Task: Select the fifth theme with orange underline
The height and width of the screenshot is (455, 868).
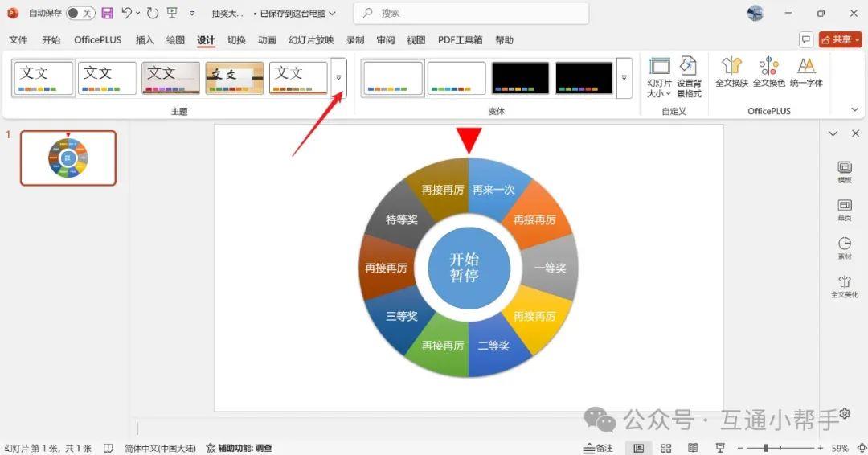Action: point(298,78)
